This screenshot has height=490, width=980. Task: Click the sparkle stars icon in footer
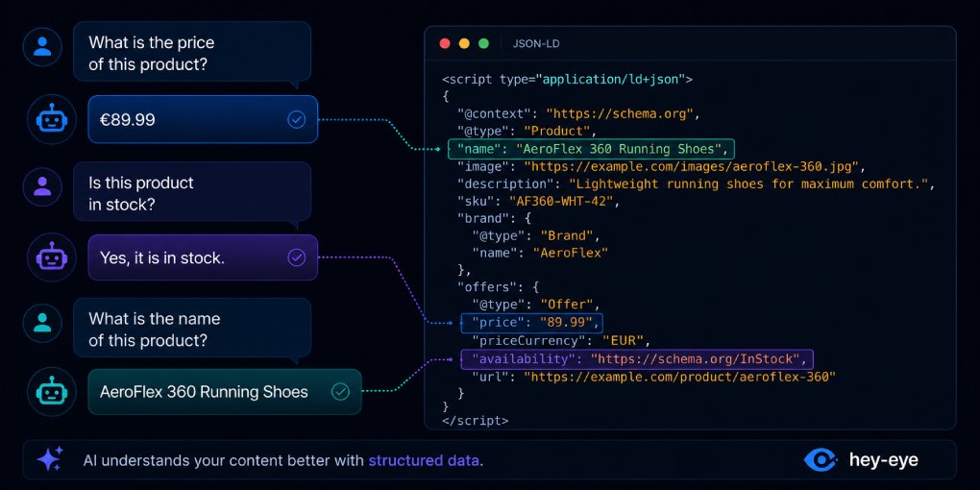pos(50,459)
